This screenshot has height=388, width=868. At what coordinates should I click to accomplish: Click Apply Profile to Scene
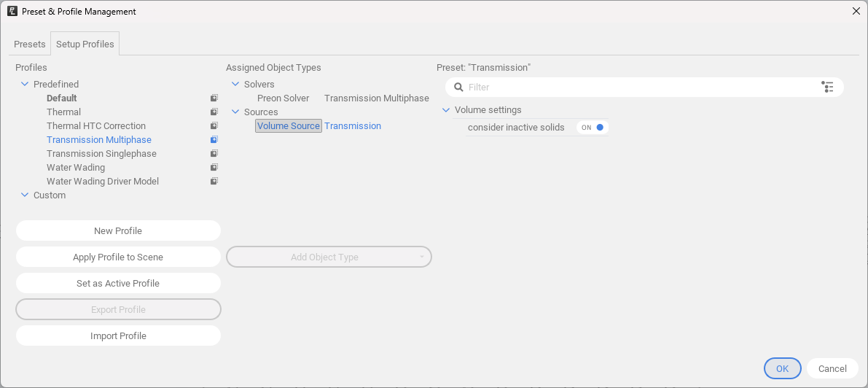pyautogui.click(x=119, y=257)
